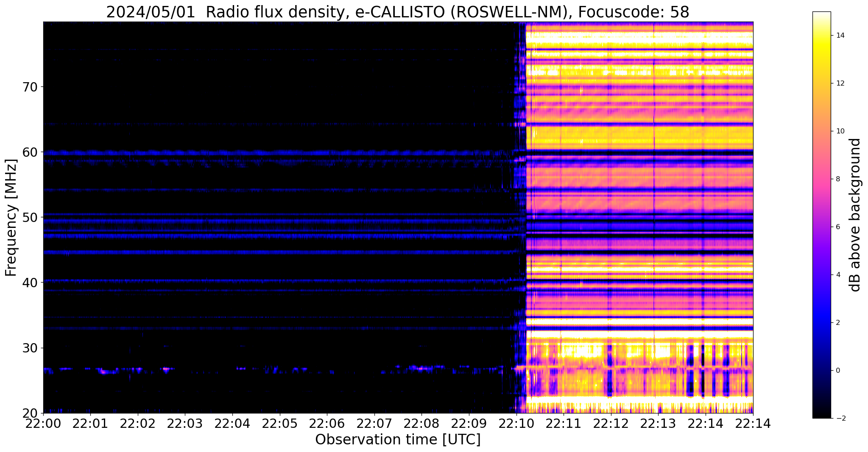Click the 50 MHz frequency tick label

tap(29, 217)
